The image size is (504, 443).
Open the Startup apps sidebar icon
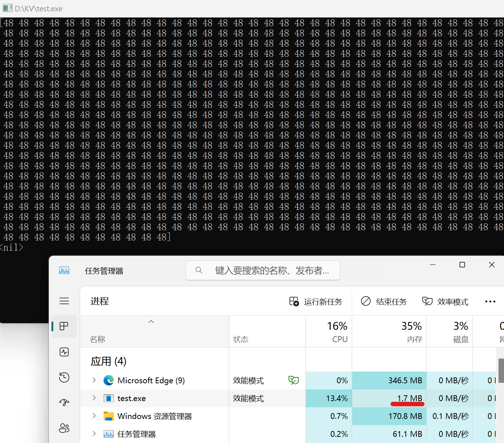point(64,402)
